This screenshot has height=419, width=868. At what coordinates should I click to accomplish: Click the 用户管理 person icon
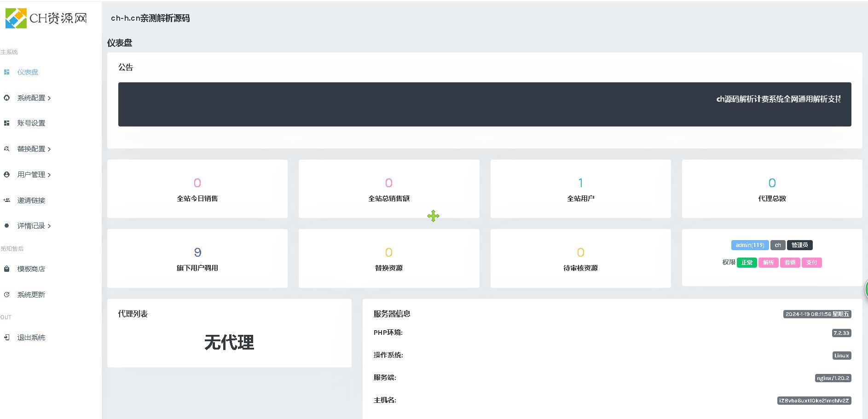6,174
